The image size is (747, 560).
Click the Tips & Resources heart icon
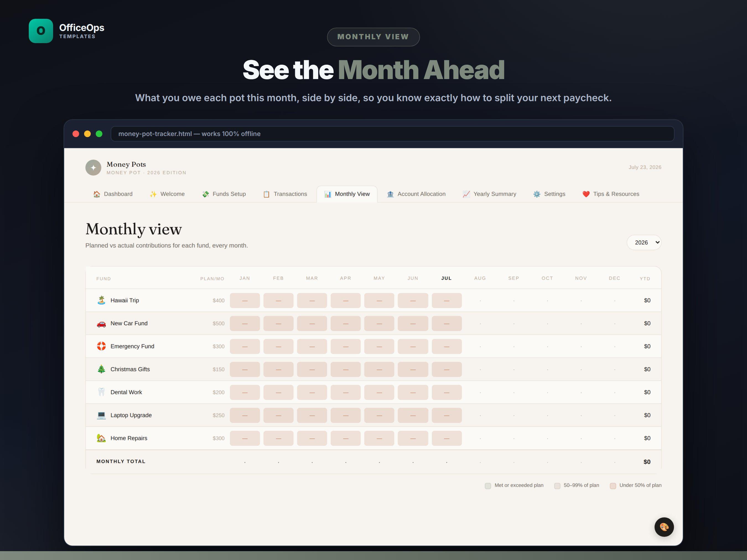[586, 194]
